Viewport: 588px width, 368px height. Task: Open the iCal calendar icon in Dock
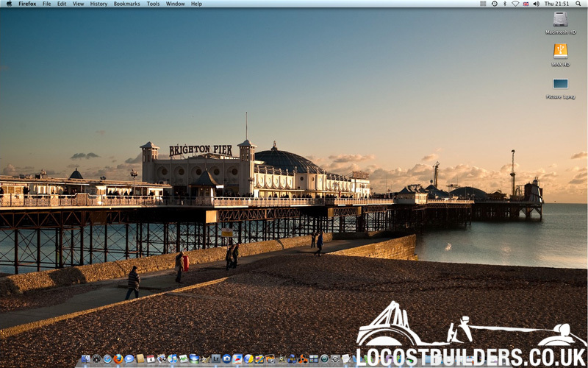coord(151,359)
